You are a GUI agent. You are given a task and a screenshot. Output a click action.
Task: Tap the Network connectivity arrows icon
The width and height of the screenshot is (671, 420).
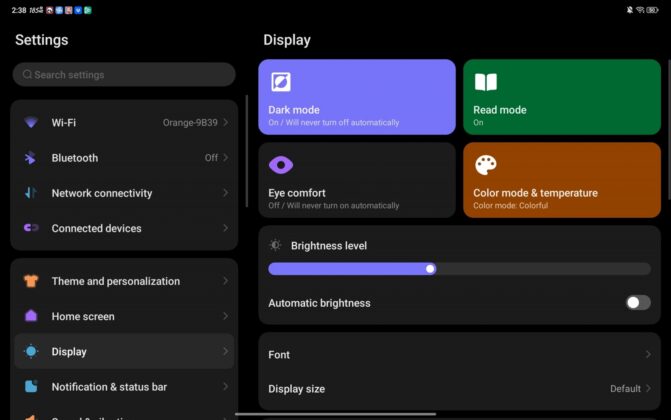click(x=30, y=193)
